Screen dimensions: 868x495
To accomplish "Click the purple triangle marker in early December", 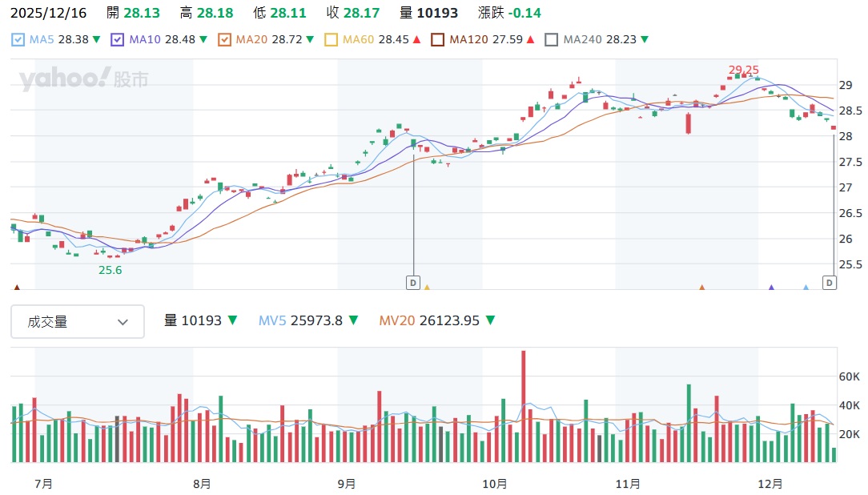I will (771, 287).
